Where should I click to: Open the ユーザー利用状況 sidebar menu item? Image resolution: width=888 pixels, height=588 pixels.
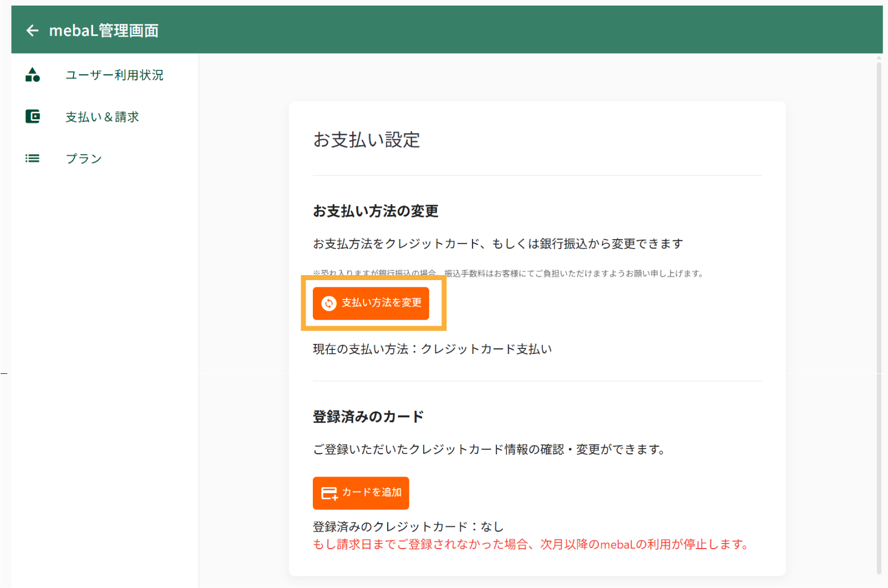(x=114, y=75)
